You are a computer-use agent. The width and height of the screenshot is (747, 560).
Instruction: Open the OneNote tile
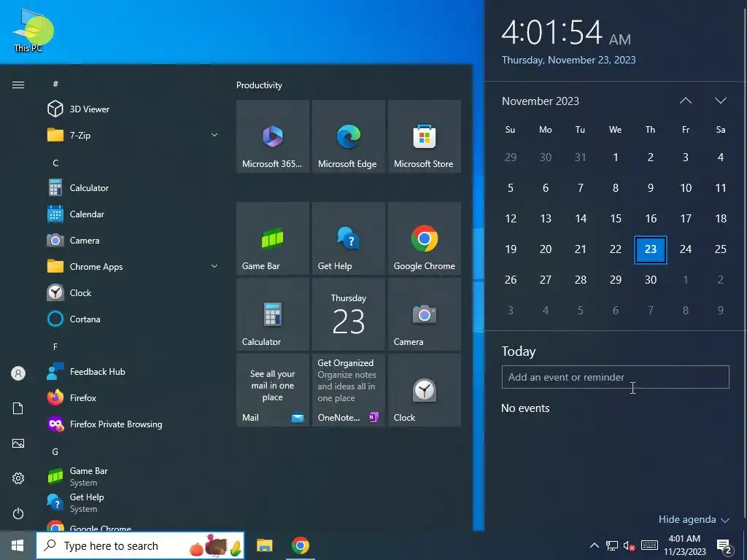(x=348, y=390)
